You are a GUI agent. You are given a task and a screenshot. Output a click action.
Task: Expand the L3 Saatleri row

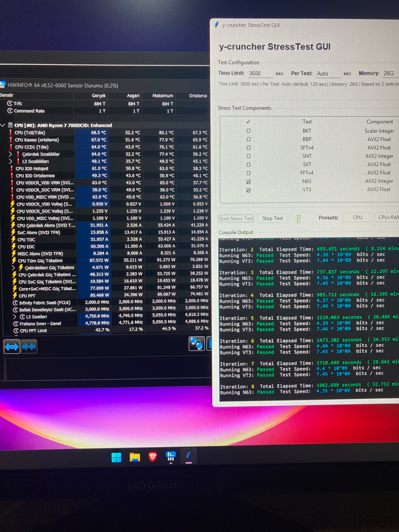[15, 316]
